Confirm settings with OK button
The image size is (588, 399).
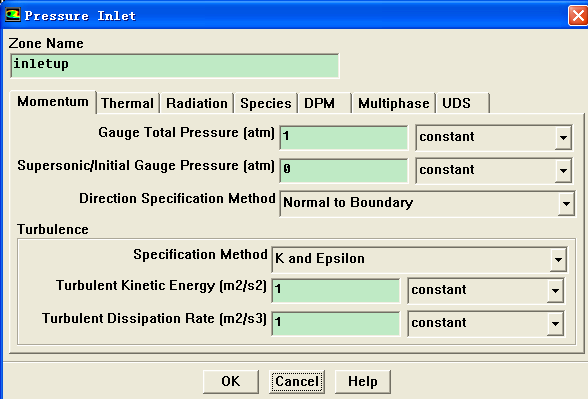click(231, 381)
